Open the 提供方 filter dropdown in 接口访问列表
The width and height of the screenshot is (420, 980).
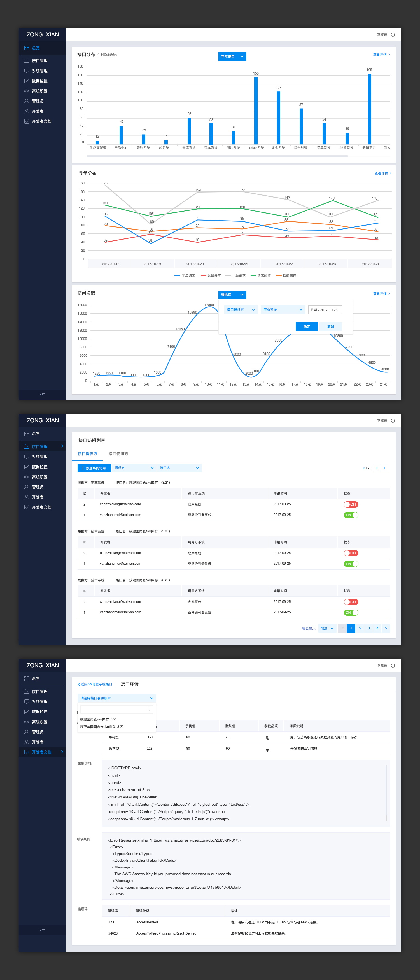[x=134, y=468]
